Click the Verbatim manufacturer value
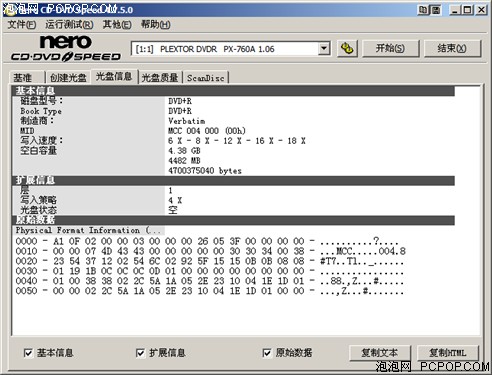 [x=187, y=121]
